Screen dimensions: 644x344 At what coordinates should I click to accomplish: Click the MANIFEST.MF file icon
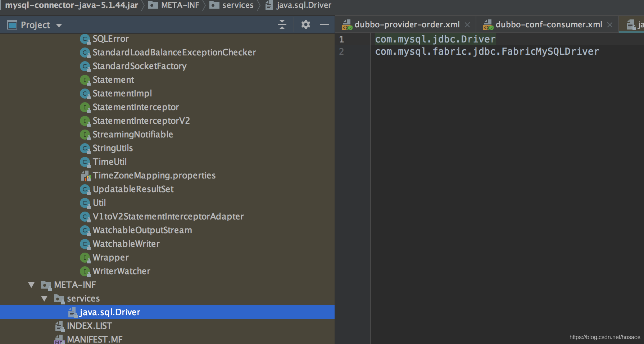[59, 339]
